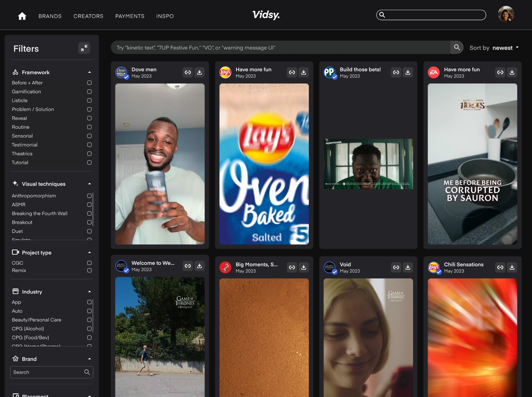
Task: Open the Lay's Oven Baked video thumbnail
Action: tap(264, 164)
